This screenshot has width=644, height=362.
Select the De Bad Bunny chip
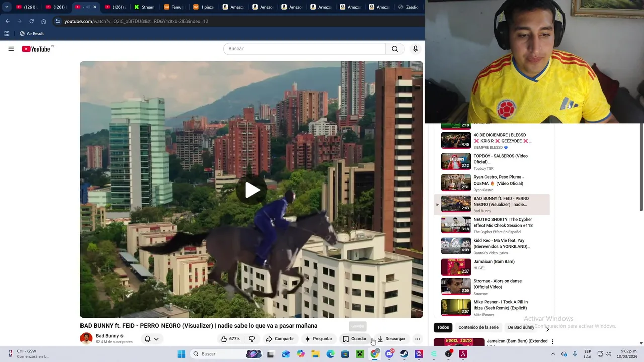click(521, 327)
